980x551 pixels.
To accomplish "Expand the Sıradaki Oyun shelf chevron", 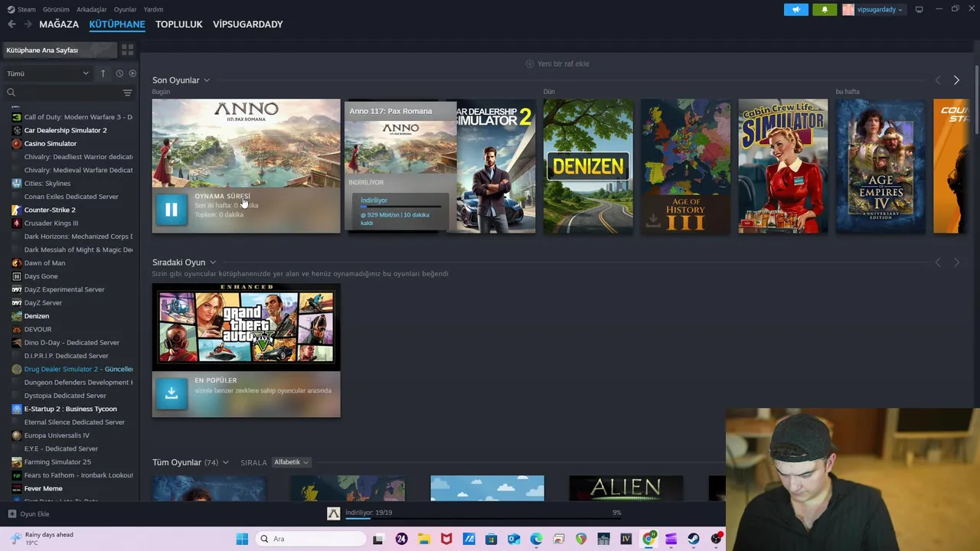I will point(213,262).
